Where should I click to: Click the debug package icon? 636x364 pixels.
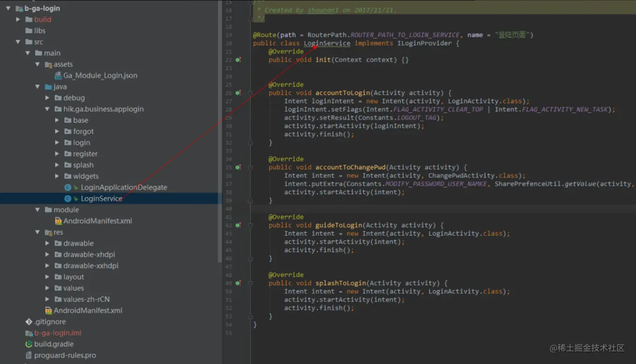point(58,98)
